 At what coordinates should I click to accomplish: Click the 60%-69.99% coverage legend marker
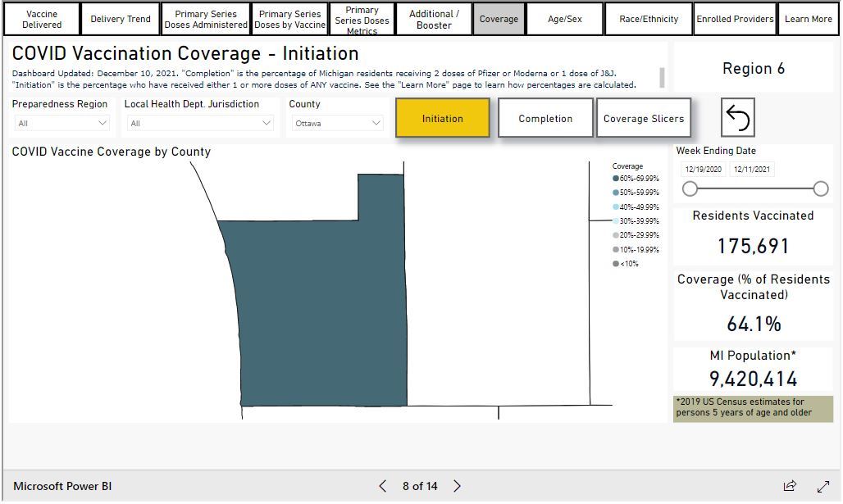[616, 179]
